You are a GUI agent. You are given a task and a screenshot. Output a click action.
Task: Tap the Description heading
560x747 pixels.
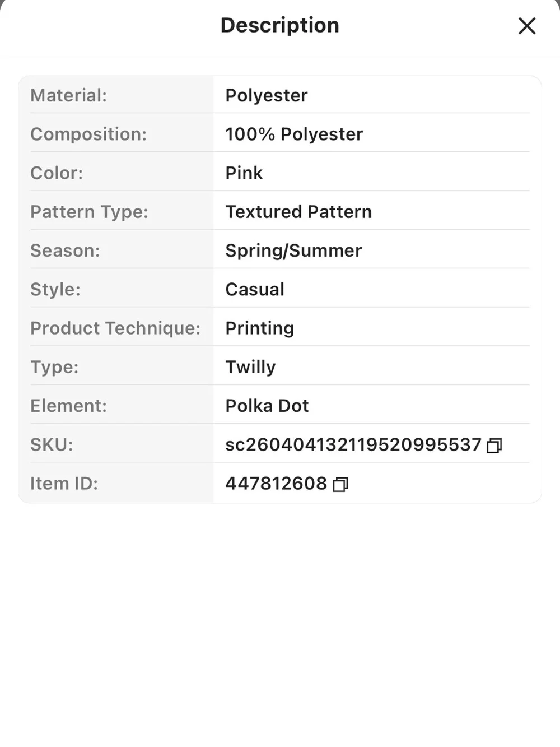click(x=280, y=25)
